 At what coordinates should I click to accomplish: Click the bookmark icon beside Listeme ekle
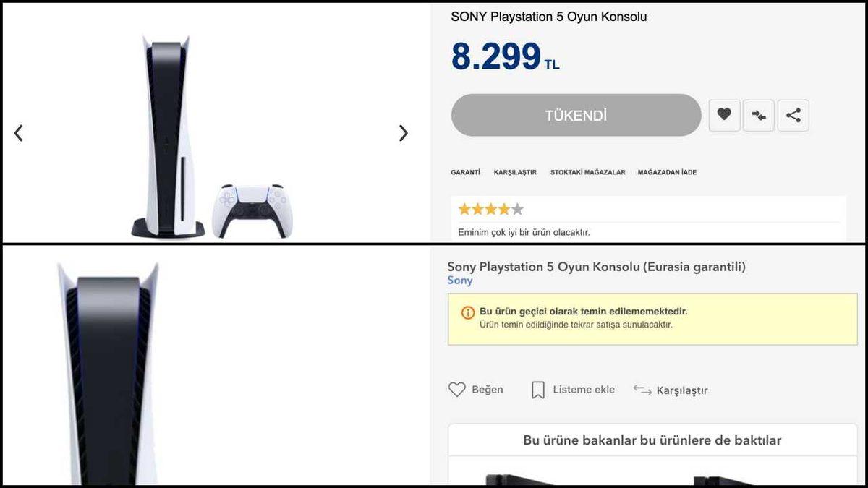coord(538,389)
